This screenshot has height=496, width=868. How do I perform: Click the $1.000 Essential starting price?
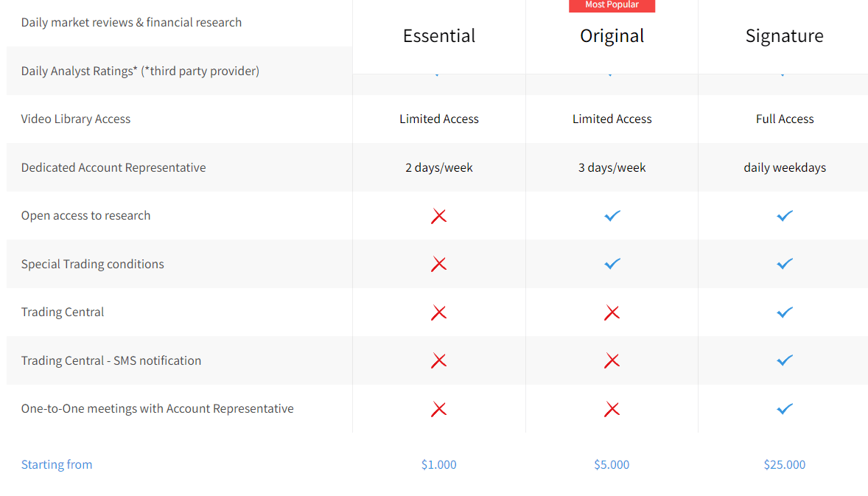438,464
